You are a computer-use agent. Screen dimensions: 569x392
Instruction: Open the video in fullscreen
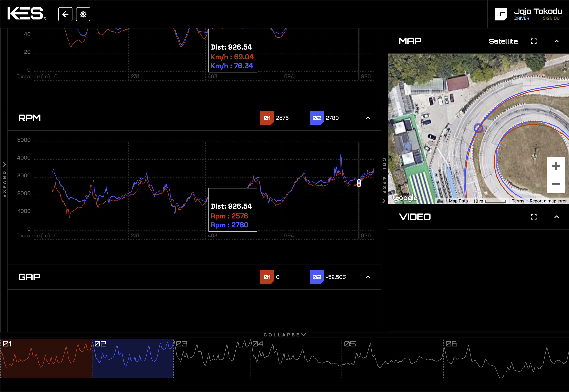pyautogui.click(x=534, y=217)
